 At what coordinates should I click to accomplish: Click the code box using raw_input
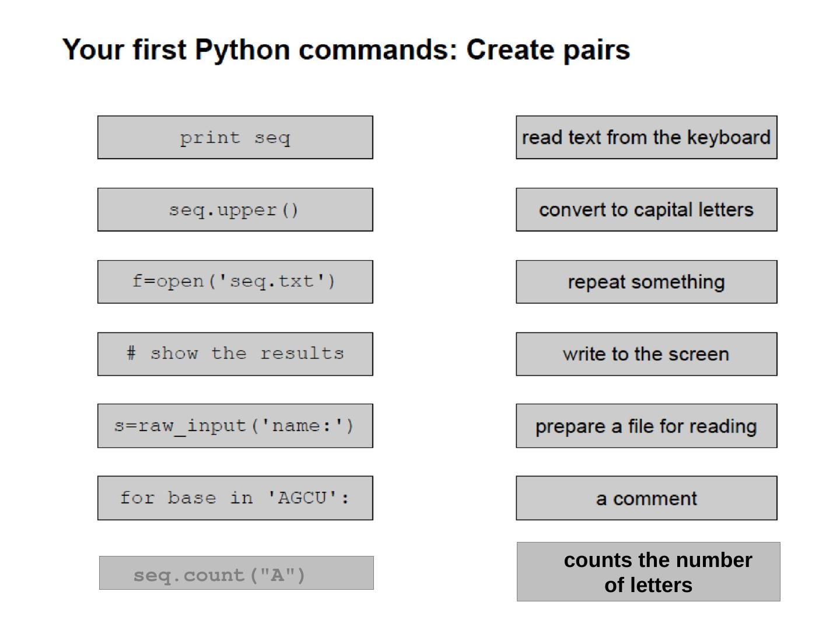[235, 426]
